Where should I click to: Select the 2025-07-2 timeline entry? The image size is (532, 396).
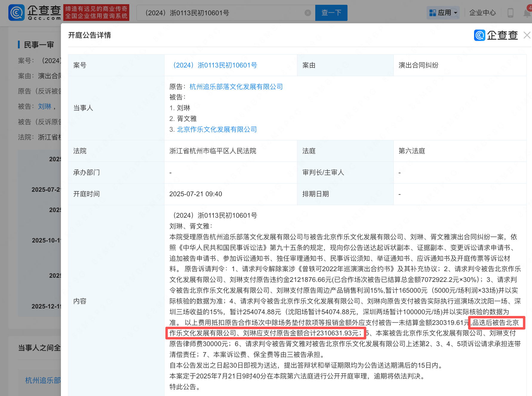pyautogui.click(x=46, y=190)
